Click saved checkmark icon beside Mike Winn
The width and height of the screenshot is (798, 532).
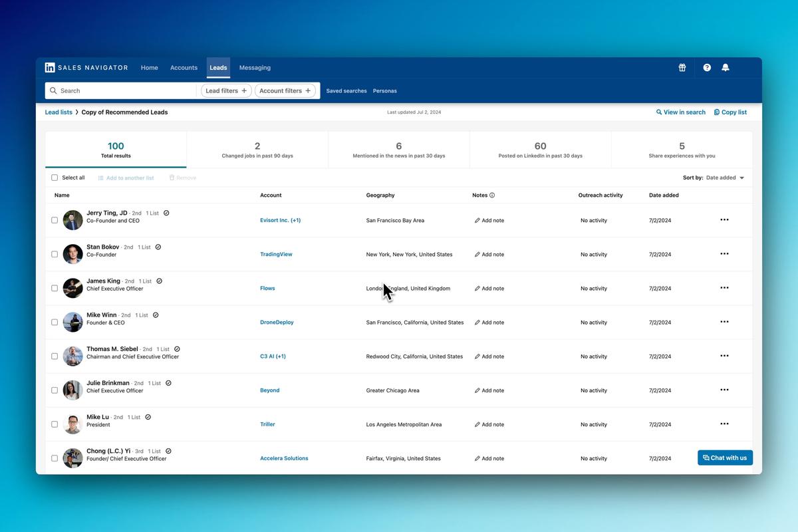tap(156, 315)
